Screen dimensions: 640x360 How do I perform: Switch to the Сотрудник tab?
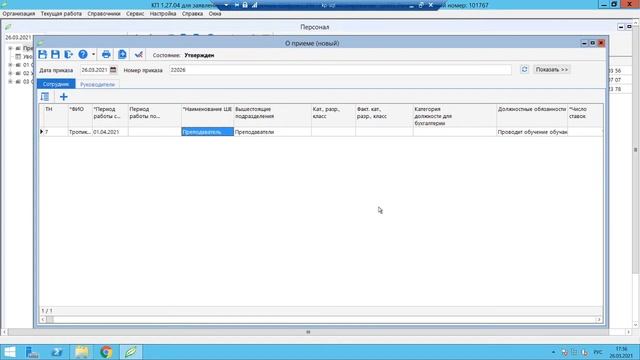coord(56,84)
